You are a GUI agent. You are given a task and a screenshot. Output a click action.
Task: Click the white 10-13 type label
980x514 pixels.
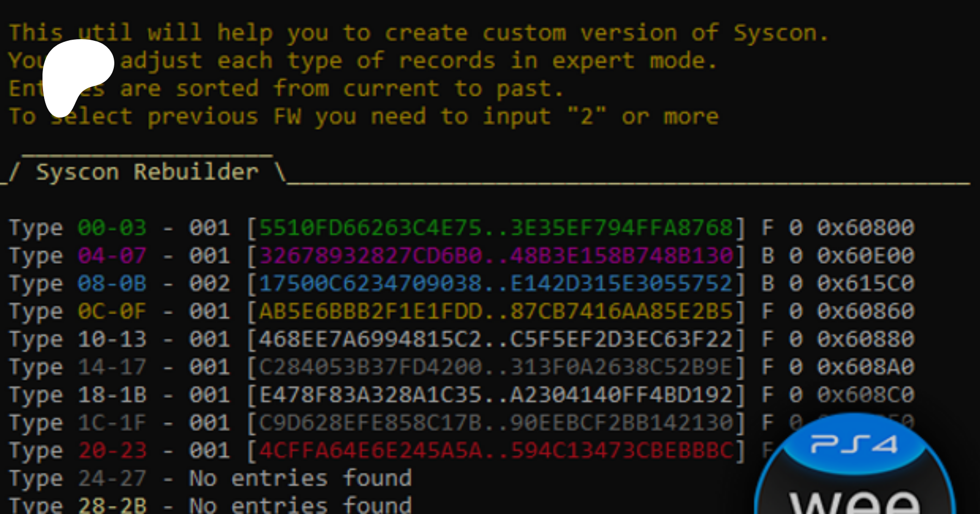[112, 339]
